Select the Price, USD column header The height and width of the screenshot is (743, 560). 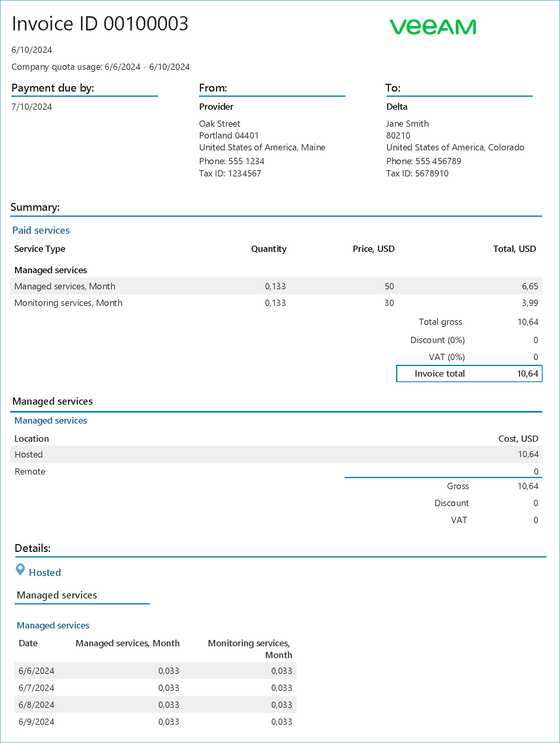[374, 249]
